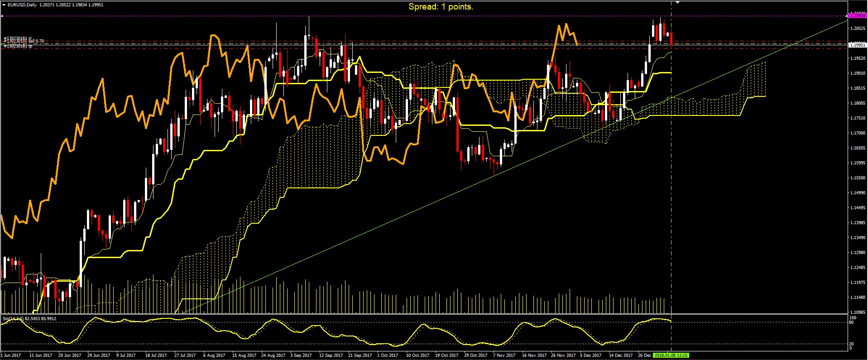The width and height of the screenshot is (868, 360).
Task: Select the magenta 1.20924 price label
Action: 857,15
